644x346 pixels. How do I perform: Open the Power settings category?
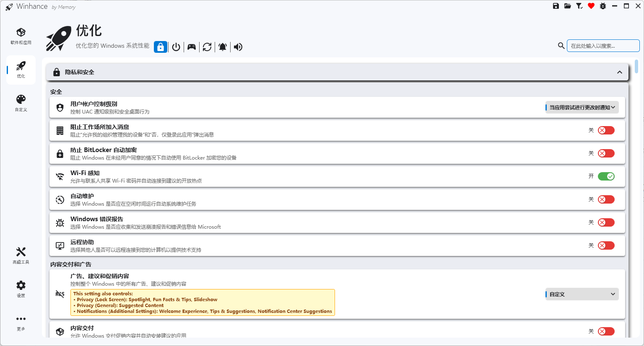pos(176,47)
